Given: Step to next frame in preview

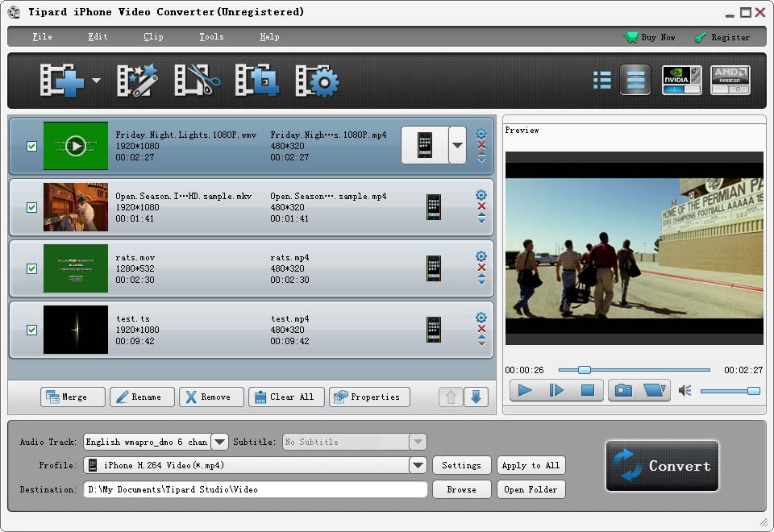Looking at the screenshot, I should (556, 390).
